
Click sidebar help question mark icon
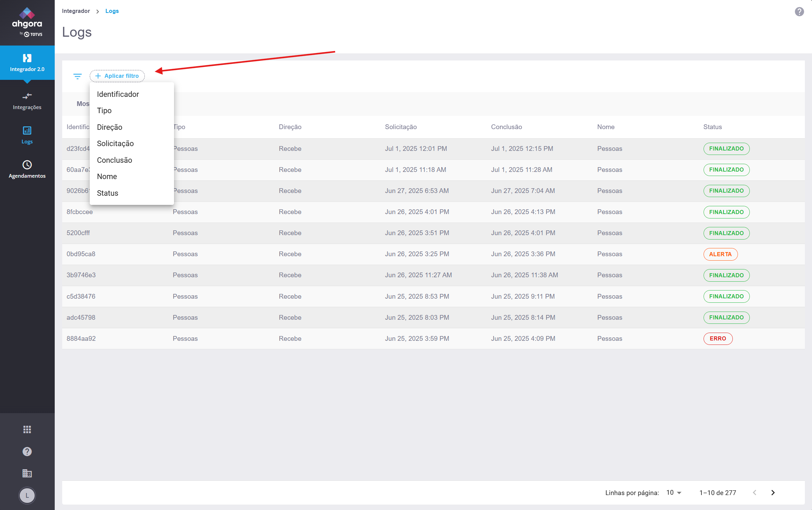coord(27,452)
